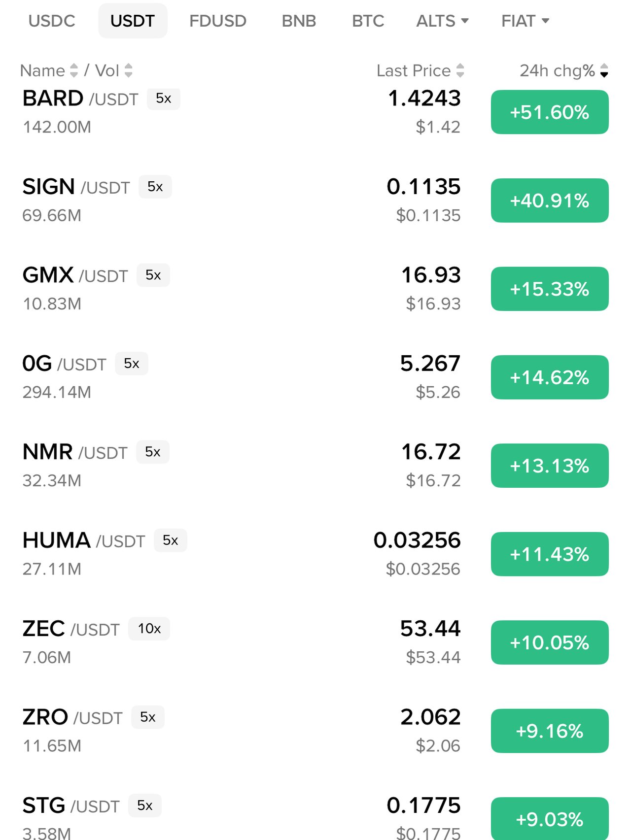Tap the ZRO +9.16% green button

click(x=549, y=731)
